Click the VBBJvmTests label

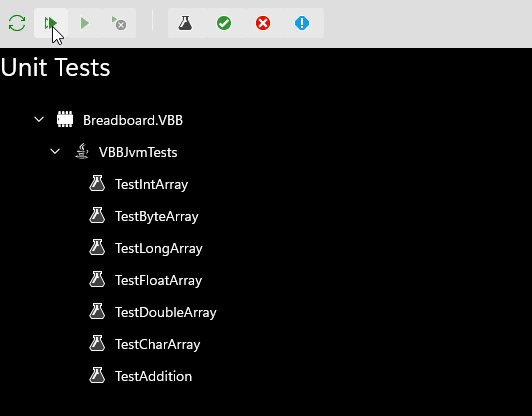click(138, 152)
